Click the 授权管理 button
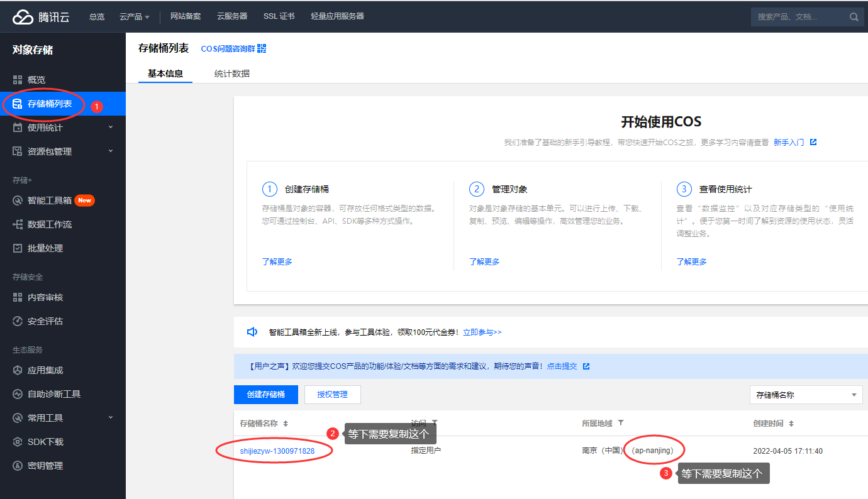Viewport: 868px width, 499px height. pyautogui.click(x=333, y=395)
